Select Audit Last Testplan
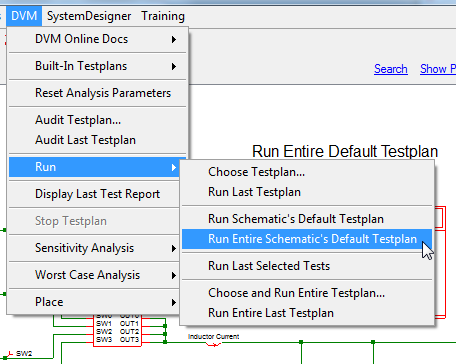The image size is (456, 364). [97, 140]
